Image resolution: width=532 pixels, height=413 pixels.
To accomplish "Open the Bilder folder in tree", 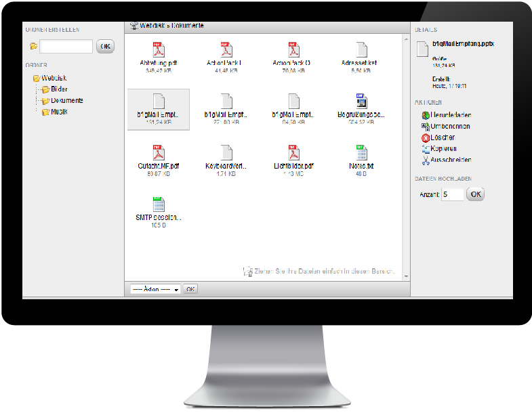I will 58,89.
